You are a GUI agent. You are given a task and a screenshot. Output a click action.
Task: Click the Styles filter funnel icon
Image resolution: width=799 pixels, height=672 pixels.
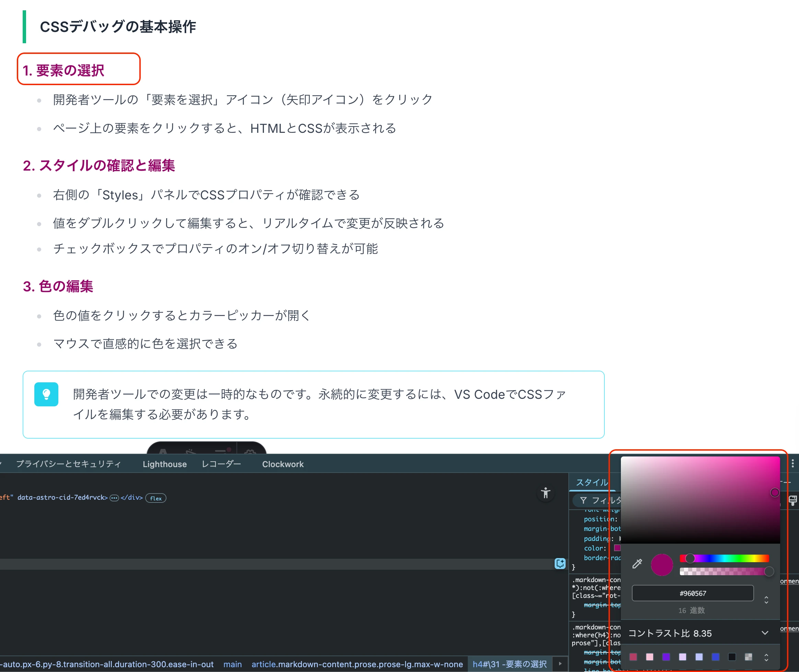583,500
